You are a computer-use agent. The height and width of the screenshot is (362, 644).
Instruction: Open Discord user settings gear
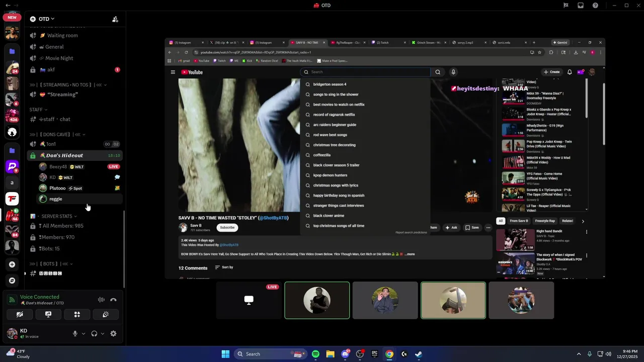pyautogui.click(x=113, y=333)
